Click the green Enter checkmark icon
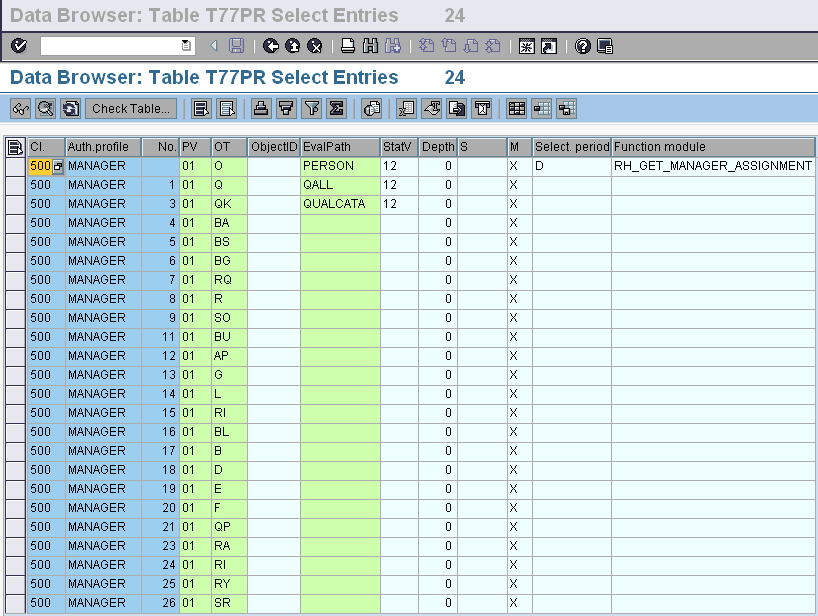This screenshot has width=818, height=616. click(19, 46)
